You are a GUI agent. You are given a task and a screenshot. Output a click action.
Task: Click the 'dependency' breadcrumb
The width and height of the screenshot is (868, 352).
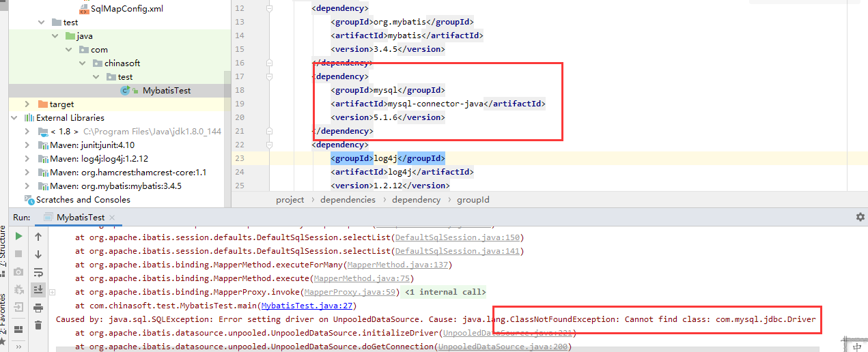point(417,200)
